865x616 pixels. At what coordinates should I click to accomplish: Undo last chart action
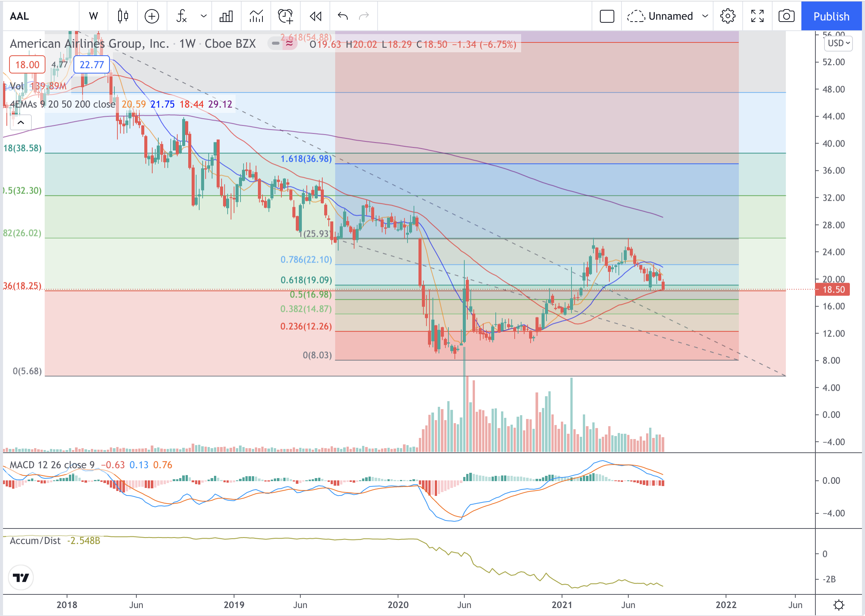[x=343, y=16]
